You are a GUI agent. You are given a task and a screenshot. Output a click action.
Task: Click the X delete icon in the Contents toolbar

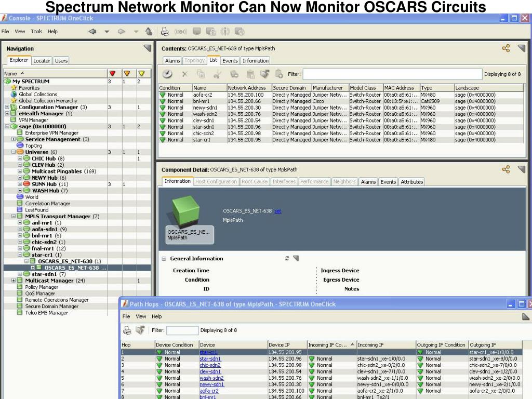184,74
